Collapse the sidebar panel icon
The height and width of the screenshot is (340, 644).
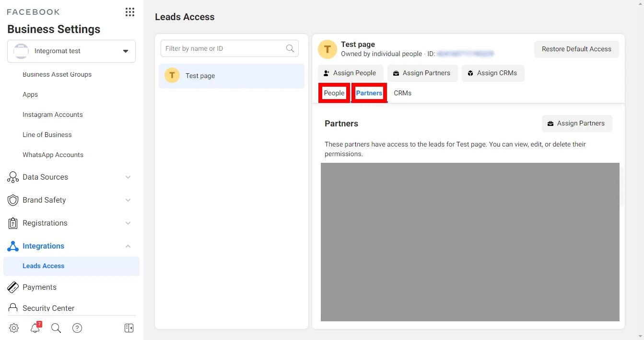click(129, 328)
